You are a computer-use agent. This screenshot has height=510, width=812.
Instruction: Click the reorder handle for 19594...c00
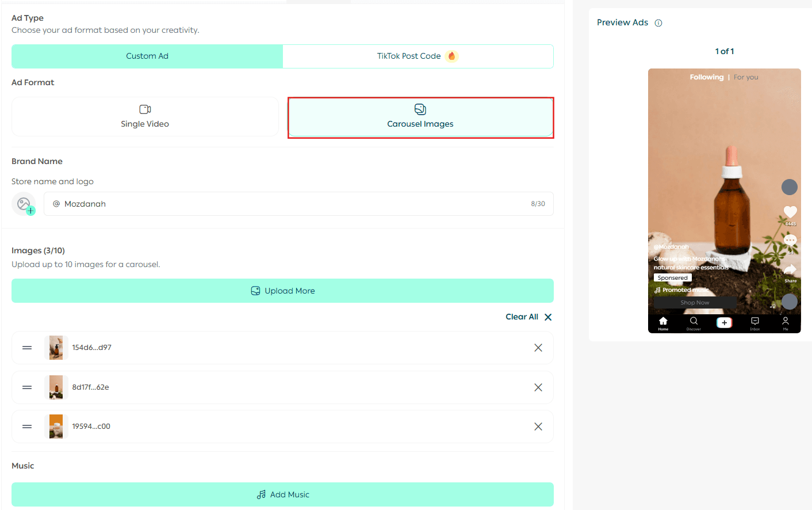27,427
